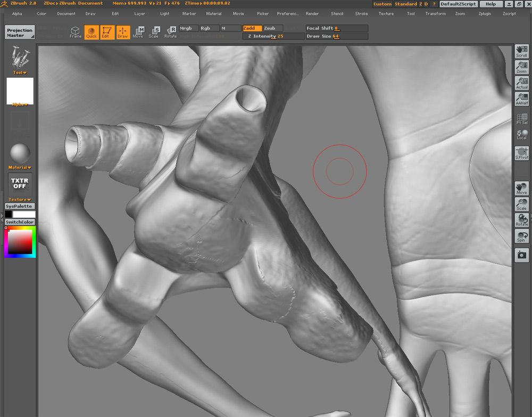Toggle Pt Sel point selection
This screenshot has width=532, height=417.
pos(521,119)
